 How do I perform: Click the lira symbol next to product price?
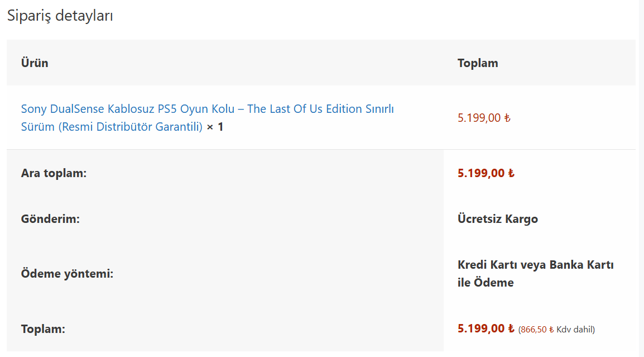507,118
